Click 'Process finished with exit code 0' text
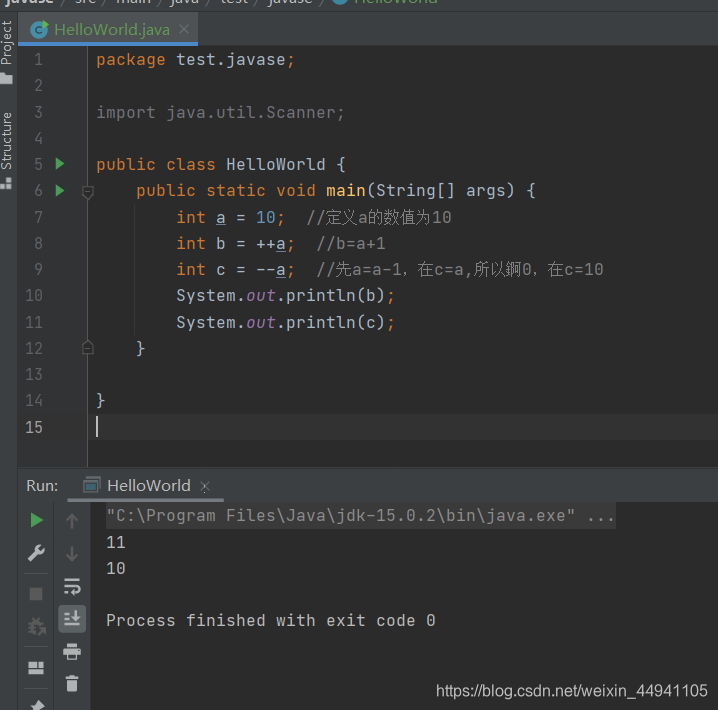Image resolution: width=718 pixels, height=710 pixels. coord(271,620)
